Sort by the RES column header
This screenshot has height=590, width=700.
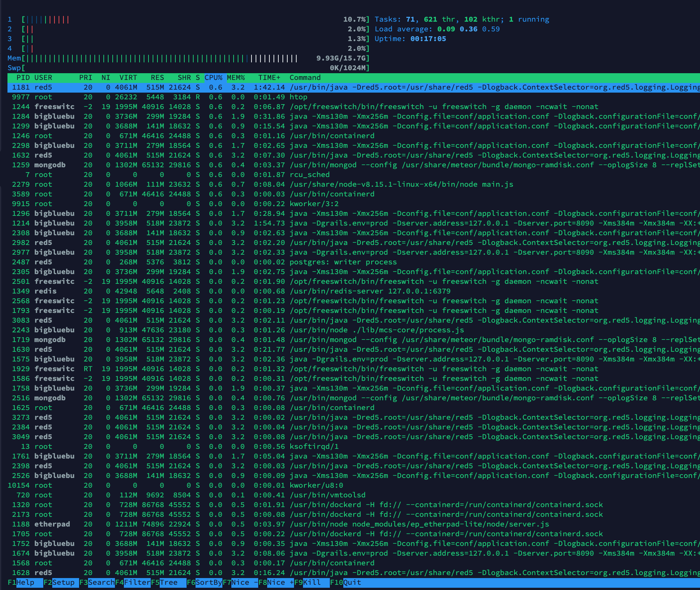tap(157, 78)
